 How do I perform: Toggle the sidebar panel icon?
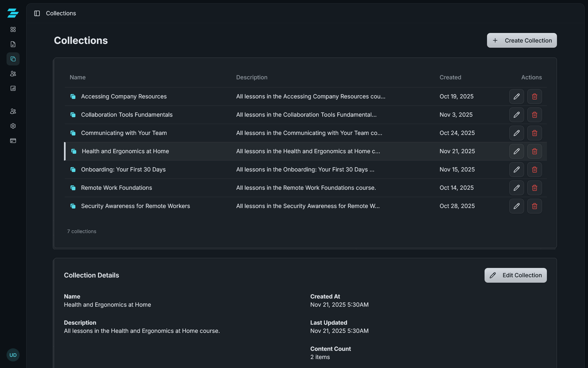click(x=37, y=13)
